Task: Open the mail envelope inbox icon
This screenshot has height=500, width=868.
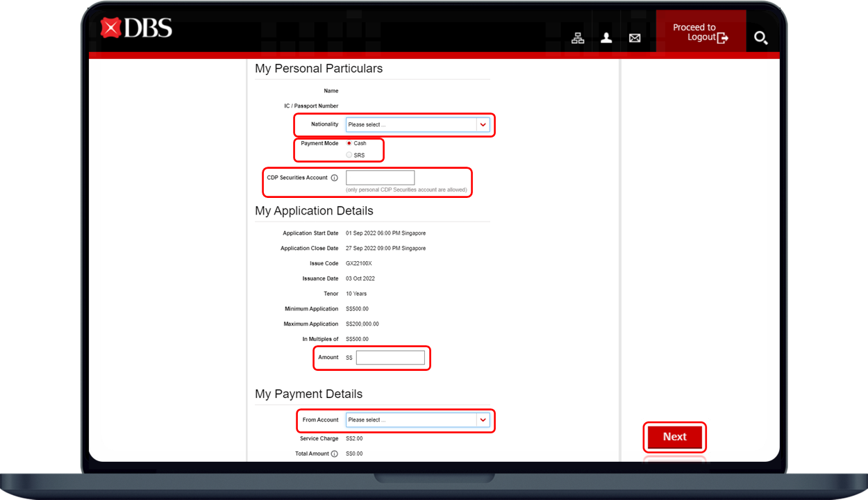Action: point(635,38)
